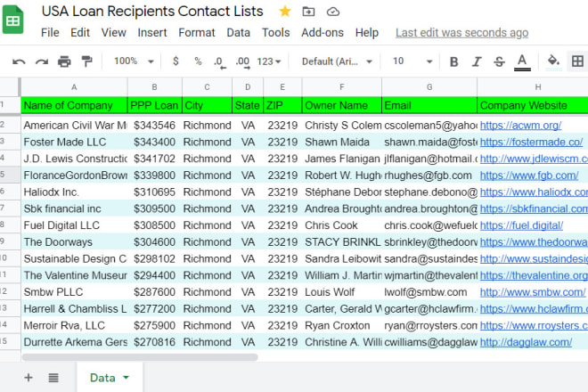This screenshot has height=392, width=588.
Task: Click the move to folder icon
Action: [x=308, y=12]
